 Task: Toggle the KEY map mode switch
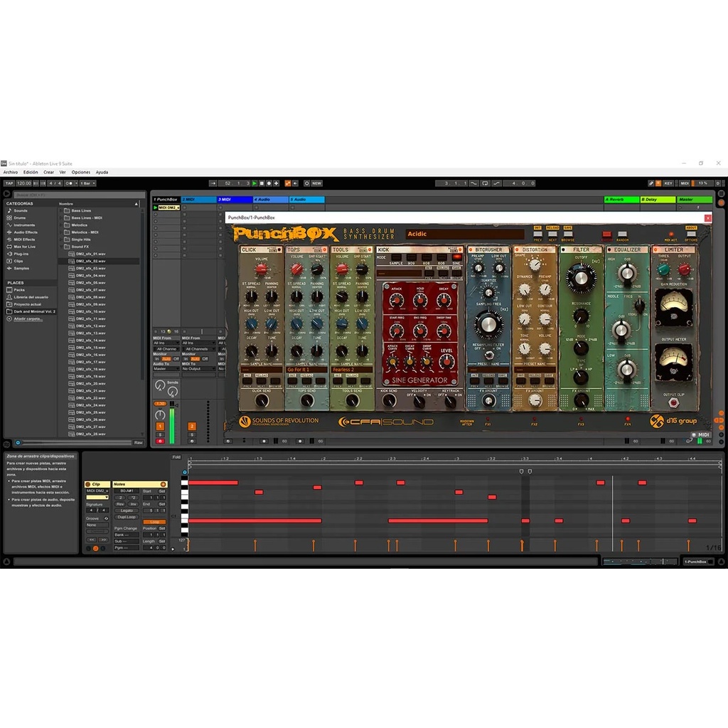tap(668, 183)
